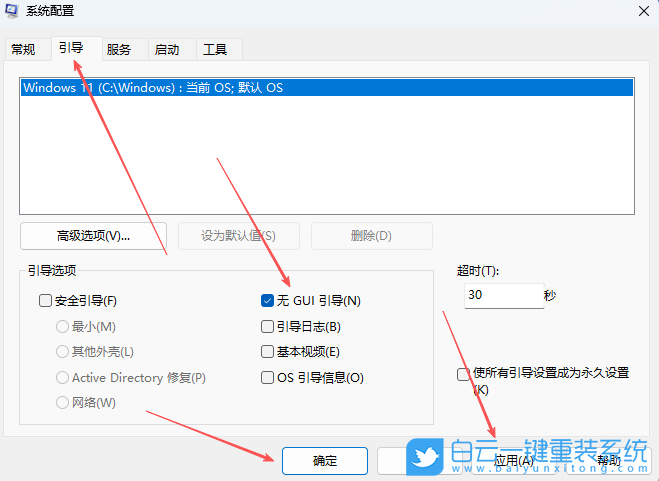Click the 设为默认值(S) button

(239, 236)
